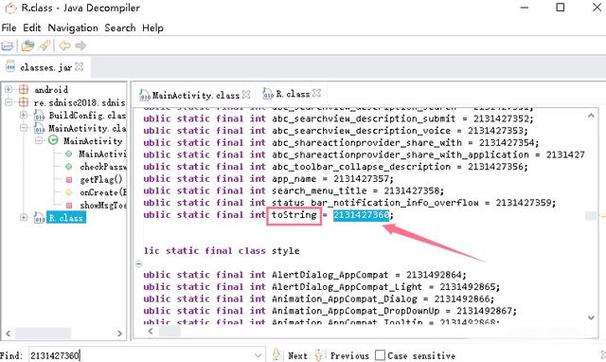Select the android package tree item

point(51,90)
